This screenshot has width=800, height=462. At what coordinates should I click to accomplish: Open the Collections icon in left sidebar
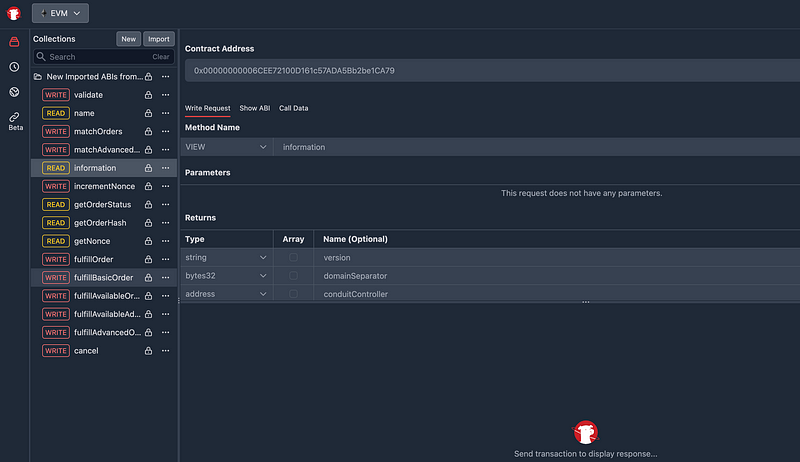[x=14, y=42]
